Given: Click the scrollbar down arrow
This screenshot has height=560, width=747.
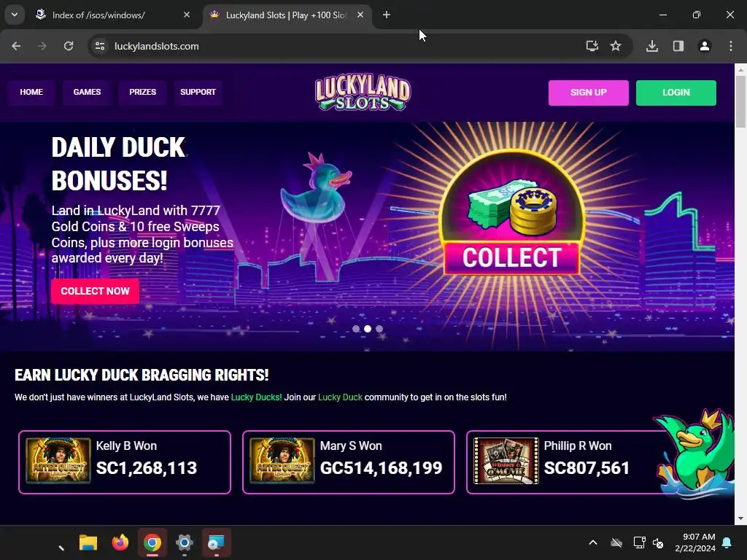Looking at the screenshot, I should click(x=740, y=518).
